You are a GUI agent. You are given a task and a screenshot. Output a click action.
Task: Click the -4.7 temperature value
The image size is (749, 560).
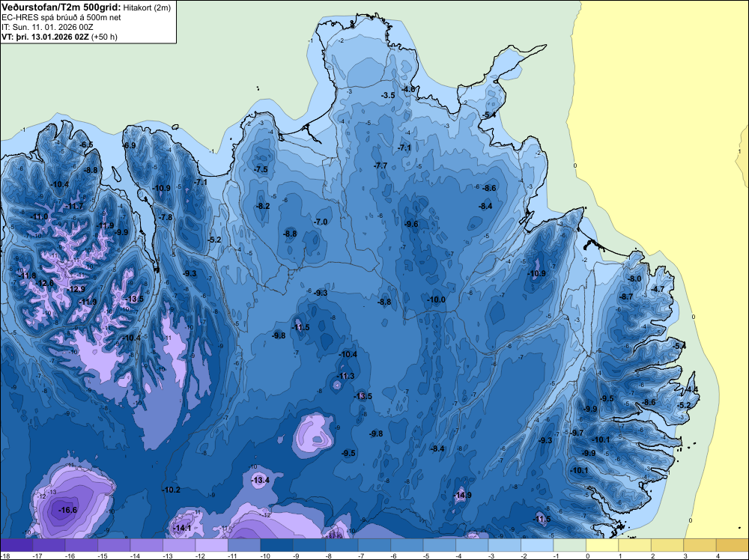click(x=658, y=289)
